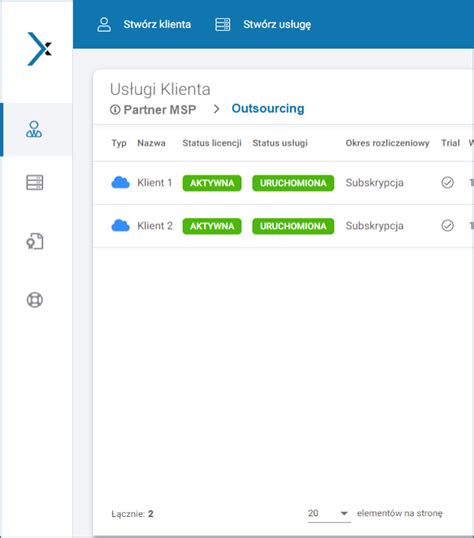Open the services server icon in sidebar
The image size is (474, 538).
(35, 182)
